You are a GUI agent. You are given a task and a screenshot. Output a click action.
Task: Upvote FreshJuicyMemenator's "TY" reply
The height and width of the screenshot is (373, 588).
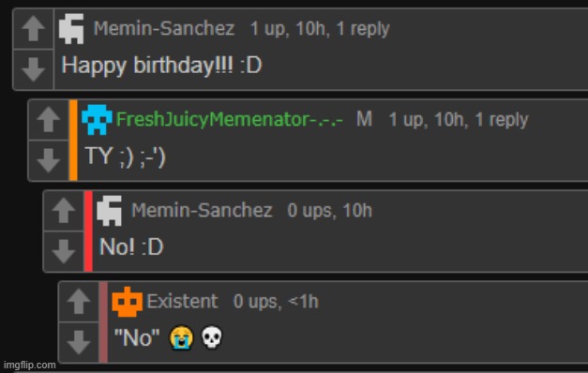pyautogui.click(x=49, y=120)
